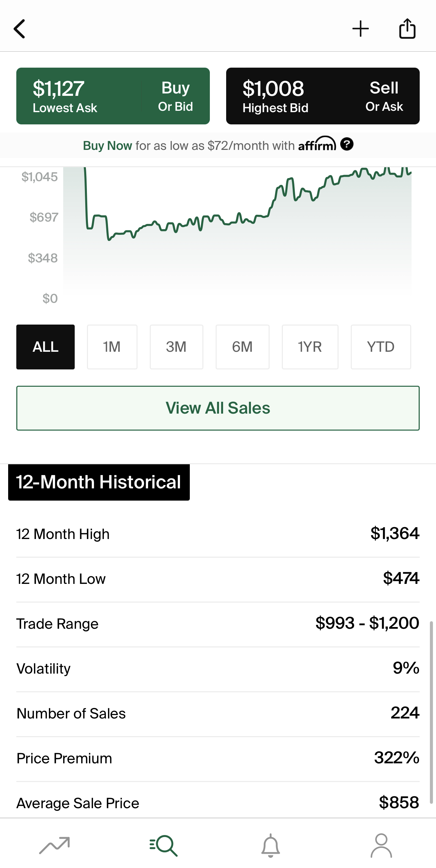Viewport: 436px width, 868px height.
Task: Select the YTD chart range
Action: 381,347
